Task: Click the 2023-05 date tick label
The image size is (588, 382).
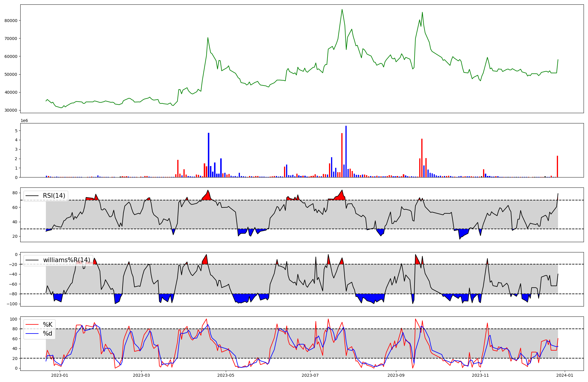Action: tap(226, 375)
